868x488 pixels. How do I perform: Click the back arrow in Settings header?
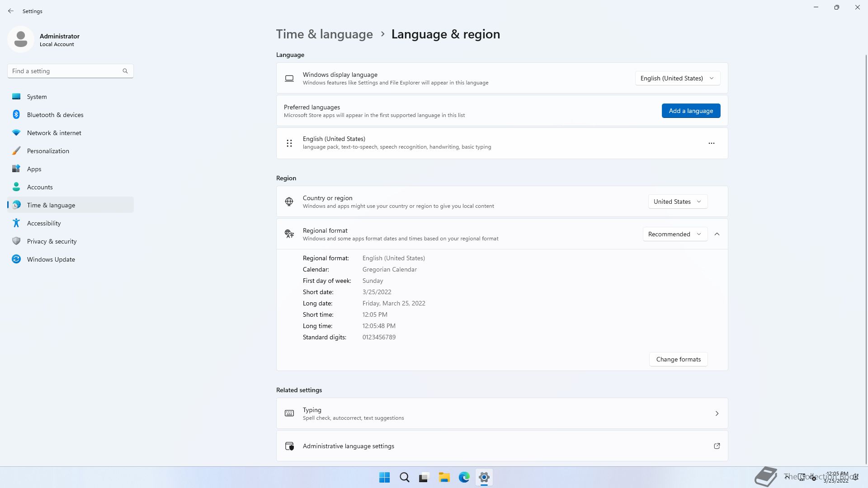pyautogui.click(x=11, y=11)
